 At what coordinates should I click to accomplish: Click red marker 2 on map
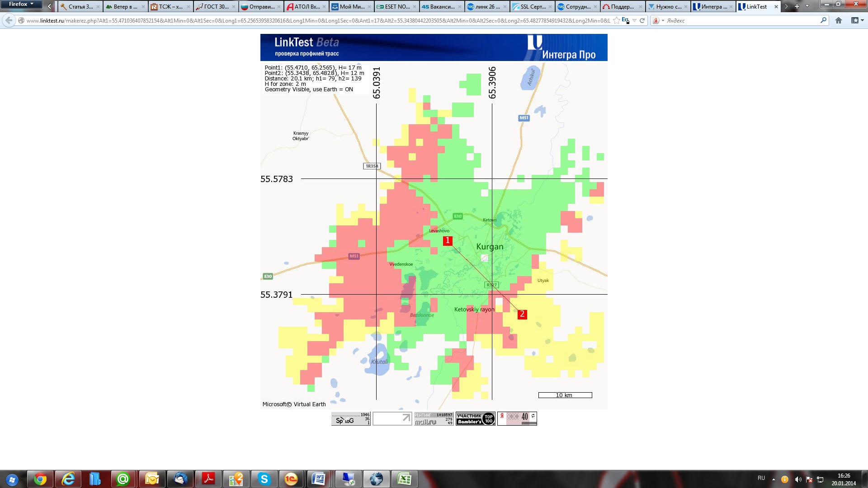(522, 314)
